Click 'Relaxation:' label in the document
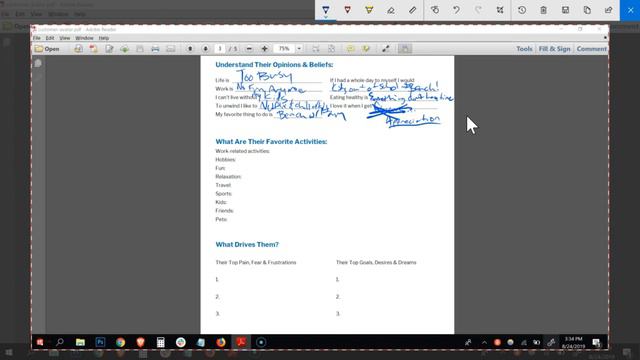Image resolution: width=640 pixels, height=360 pixels. [x=228, y=177]
